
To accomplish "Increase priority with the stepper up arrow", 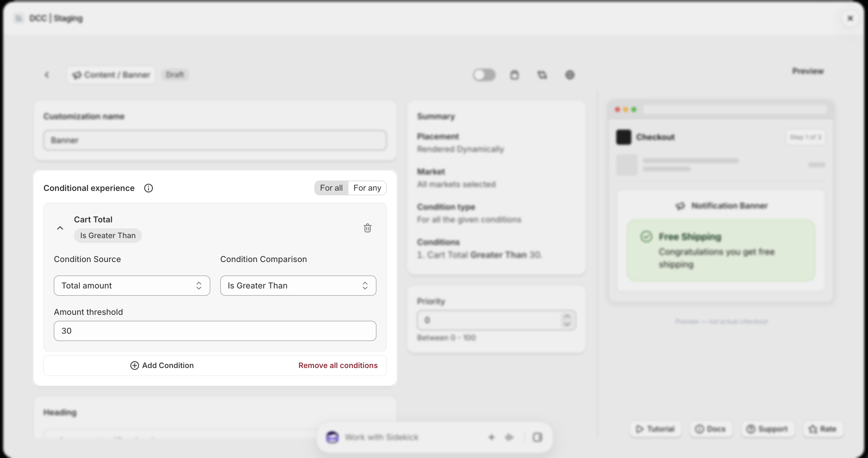I will click(567, 316).
